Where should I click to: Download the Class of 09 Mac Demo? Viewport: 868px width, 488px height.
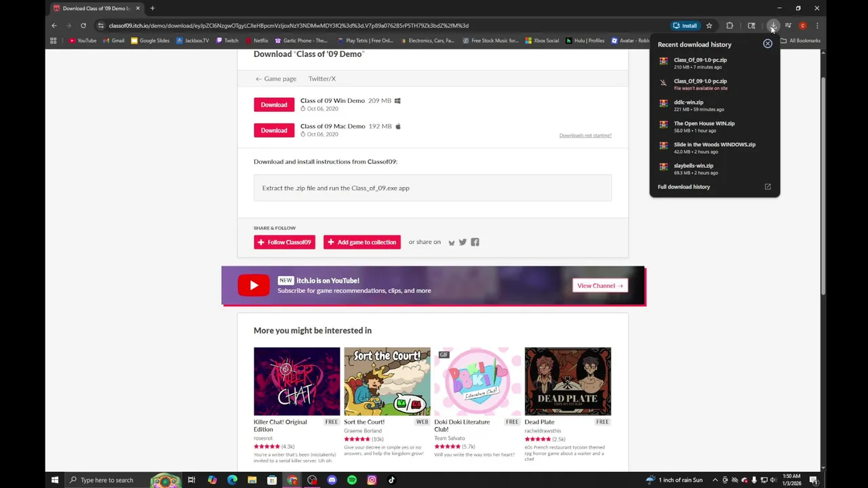[274, 130]
